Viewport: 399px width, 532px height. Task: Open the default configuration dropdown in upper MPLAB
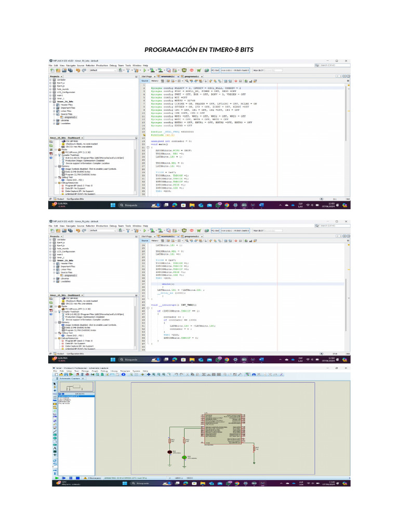click(x=102, y=70)
